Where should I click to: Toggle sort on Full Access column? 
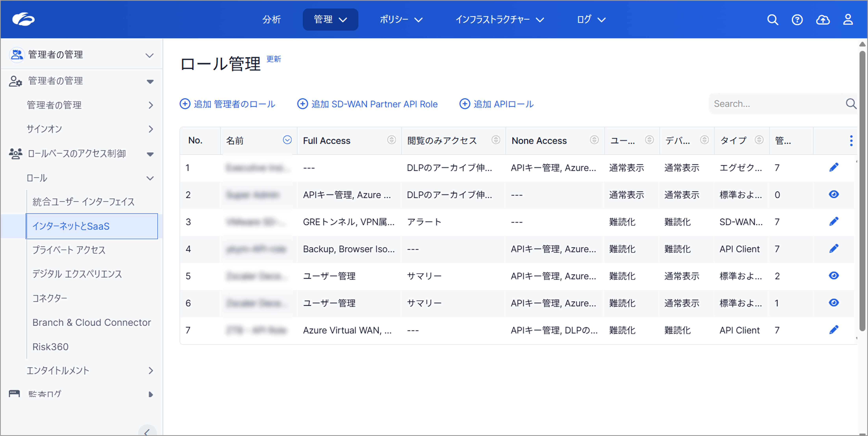[x=391, y=140]
